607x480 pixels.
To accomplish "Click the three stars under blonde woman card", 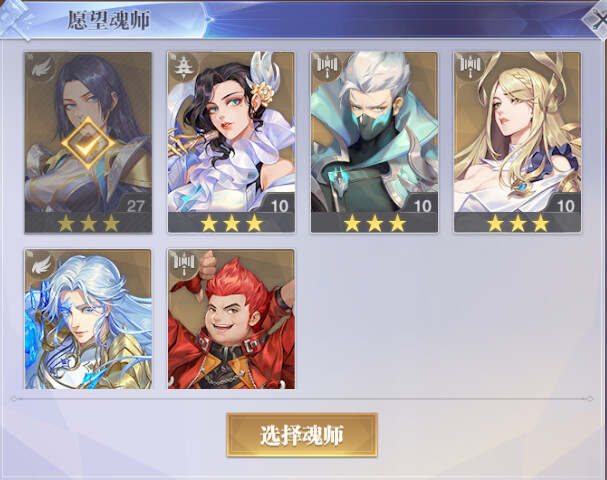I will click(518, 223).
